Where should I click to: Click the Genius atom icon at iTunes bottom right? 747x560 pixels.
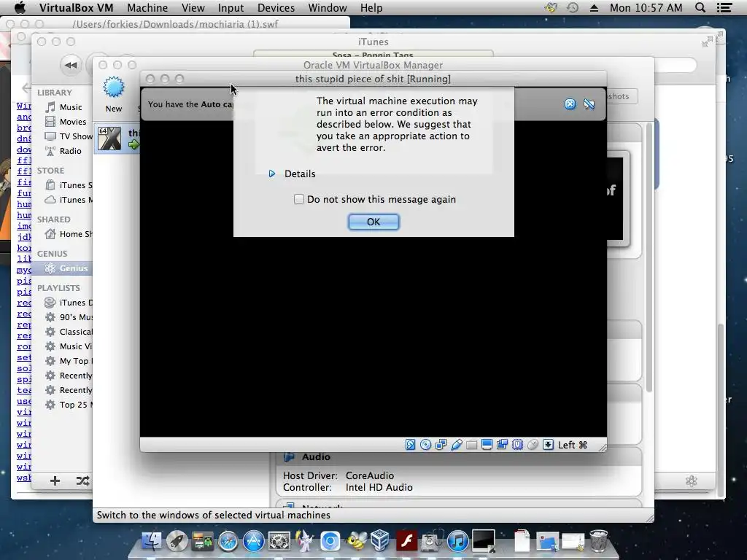click(x=692, y=481)
